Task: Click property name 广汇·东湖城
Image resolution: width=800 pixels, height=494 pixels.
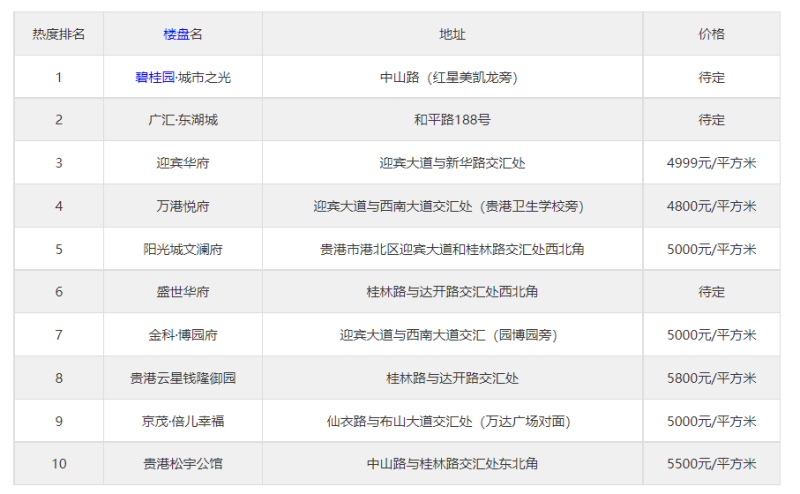Action: pos(183,120)
